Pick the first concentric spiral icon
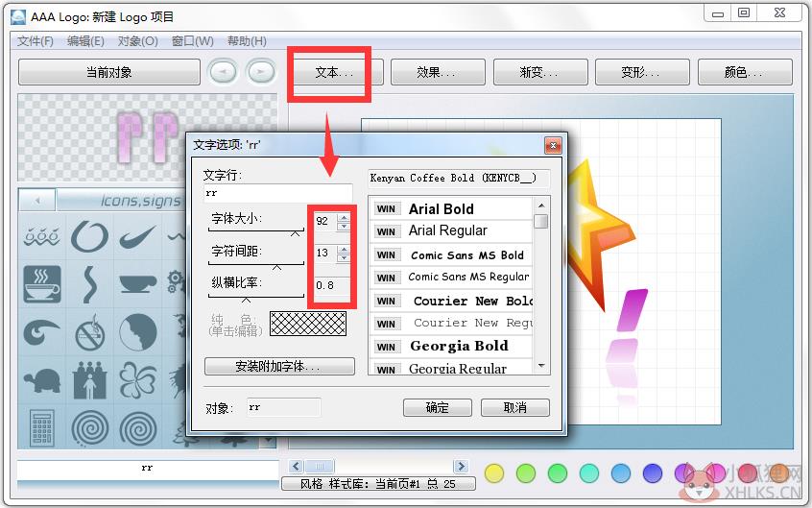The width and height of the screenshot is (812, 508). click(89, 429)
